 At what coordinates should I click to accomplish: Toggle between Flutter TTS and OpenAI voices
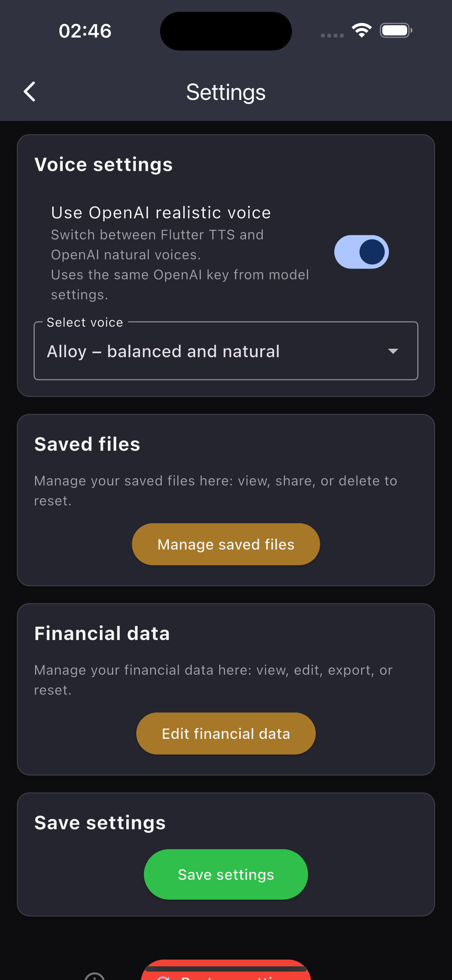[361, 252]
